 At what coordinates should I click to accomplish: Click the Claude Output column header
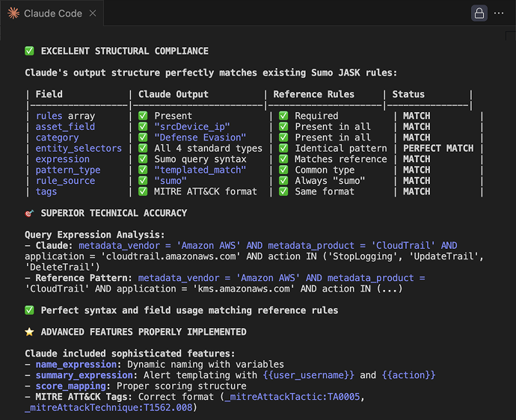[173, 94]
